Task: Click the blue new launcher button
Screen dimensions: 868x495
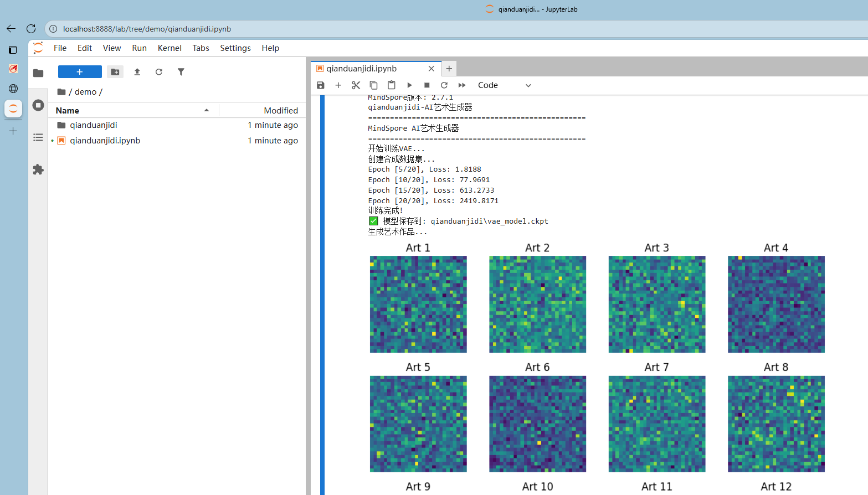Action: click(x=80, y=72)
